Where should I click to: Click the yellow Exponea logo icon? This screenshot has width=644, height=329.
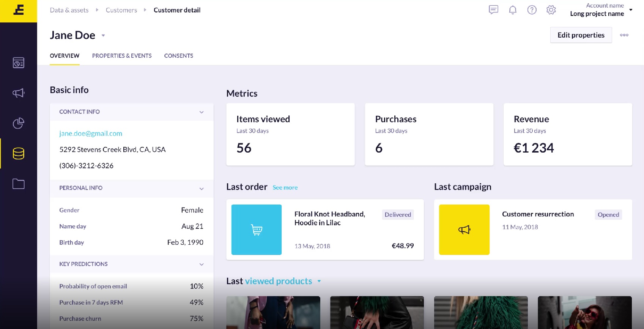click(x=18, y=11)
